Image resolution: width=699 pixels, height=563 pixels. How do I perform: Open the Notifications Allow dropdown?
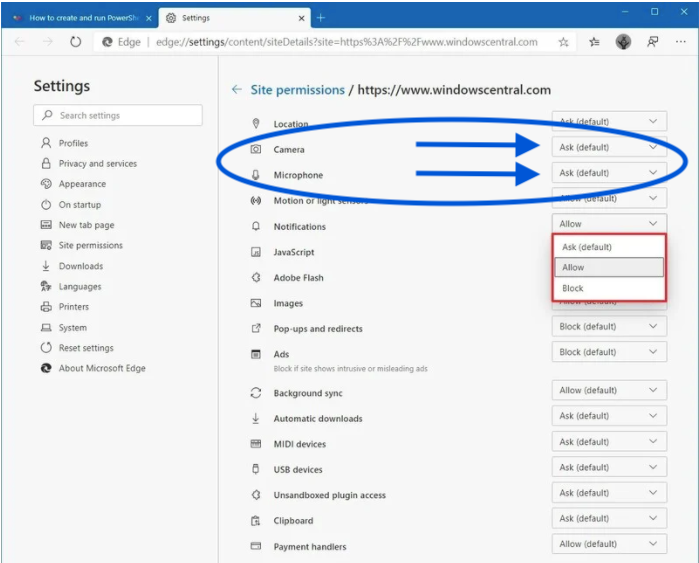(609, 224)
